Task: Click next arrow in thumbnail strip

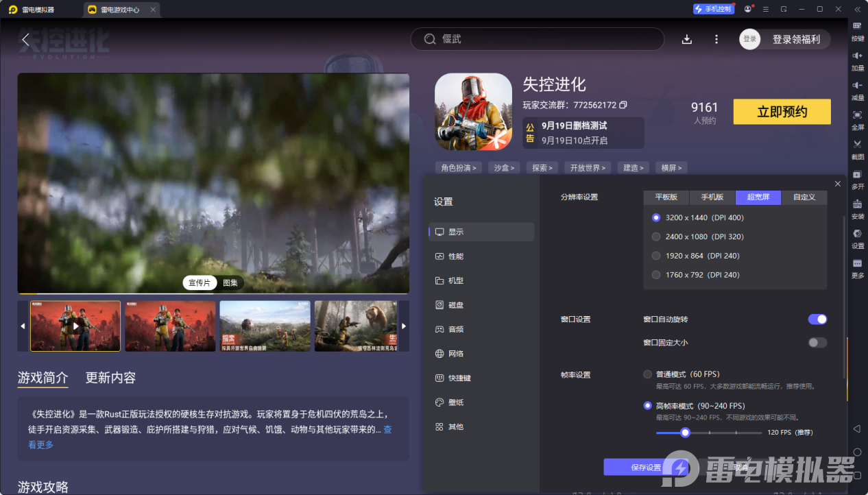Action: 404,326
